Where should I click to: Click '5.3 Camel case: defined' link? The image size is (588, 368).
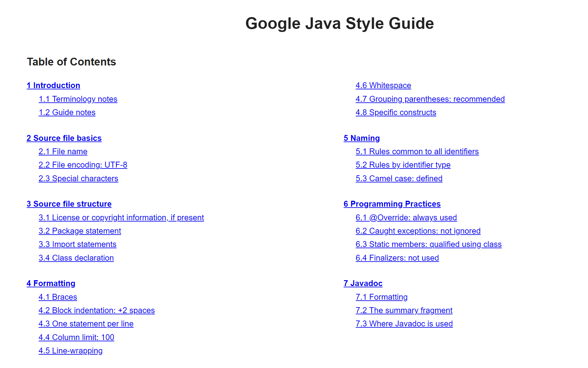[x=399, y=178]
